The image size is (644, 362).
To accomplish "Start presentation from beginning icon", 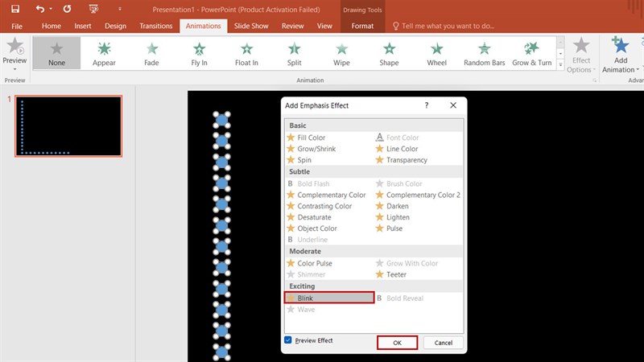I will click(x=93, y=9).
